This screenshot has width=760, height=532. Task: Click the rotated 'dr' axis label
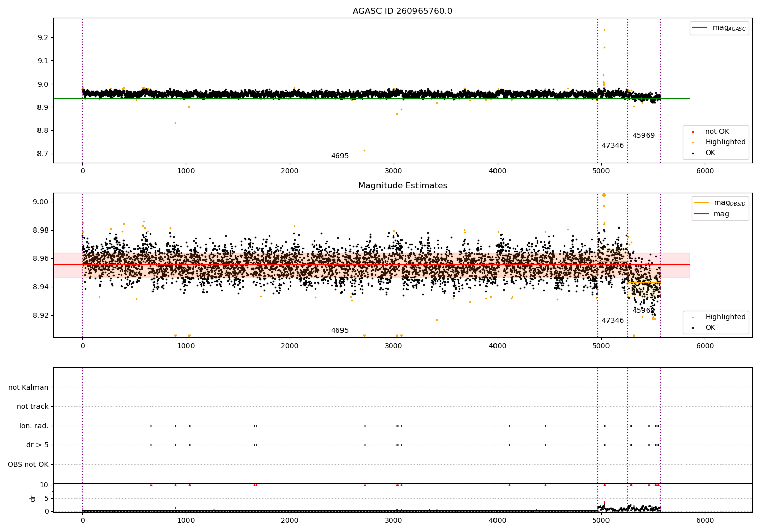(x=33, y=498)
